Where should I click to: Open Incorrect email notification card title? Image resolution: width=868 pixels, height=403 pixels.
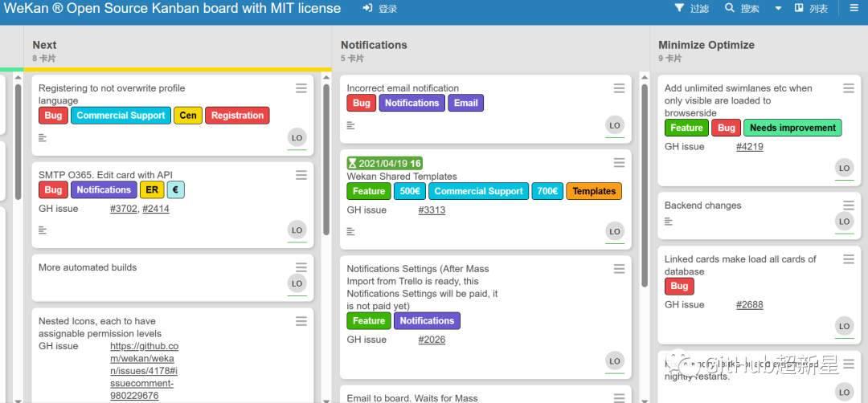403,88
